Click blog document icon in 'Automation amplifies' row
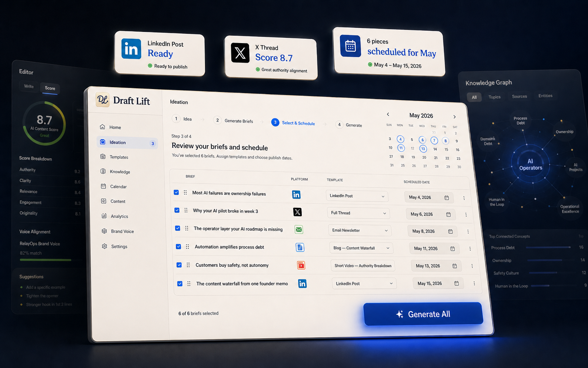588x368 pixels. (300, 247)
